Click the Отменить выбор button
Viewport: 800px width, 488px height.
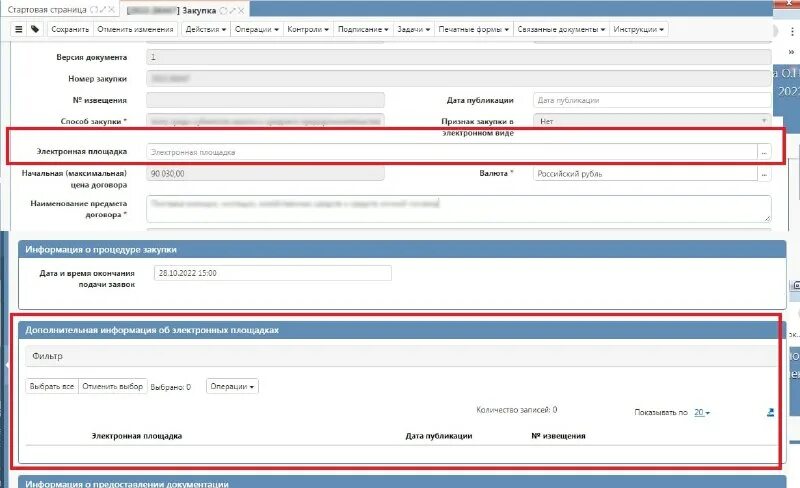click(x=113, y=386)
